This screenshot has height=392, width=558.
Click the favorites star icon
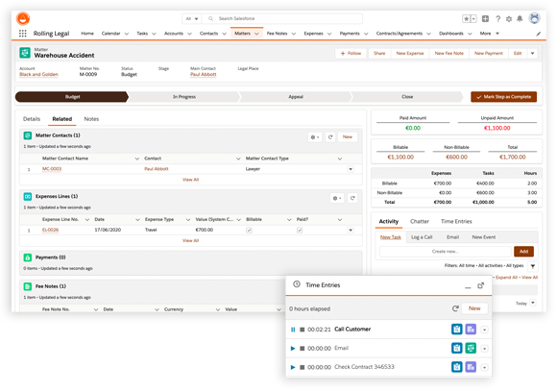point(466,19)
